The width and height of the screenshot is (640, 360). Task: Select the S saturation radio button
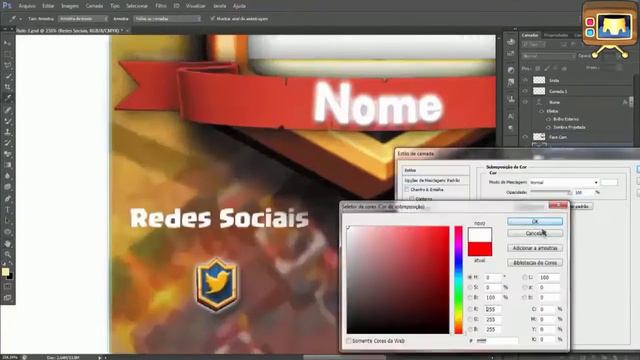[x=470, y=287]
